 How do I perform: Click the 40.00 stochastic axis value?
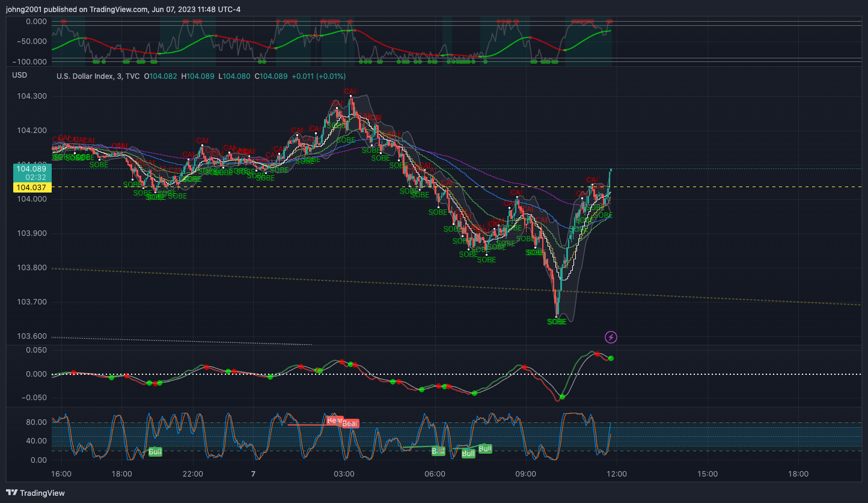point(37,441)
